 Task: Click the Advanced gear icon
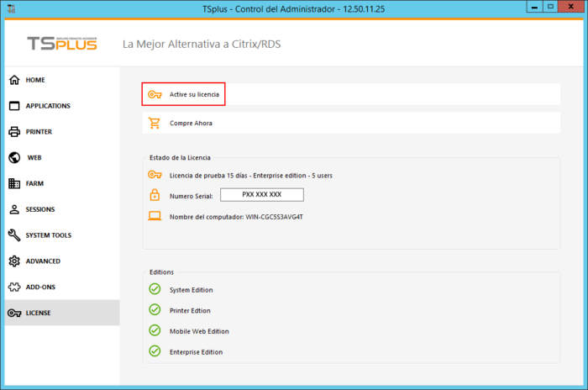tap(14, 261)
